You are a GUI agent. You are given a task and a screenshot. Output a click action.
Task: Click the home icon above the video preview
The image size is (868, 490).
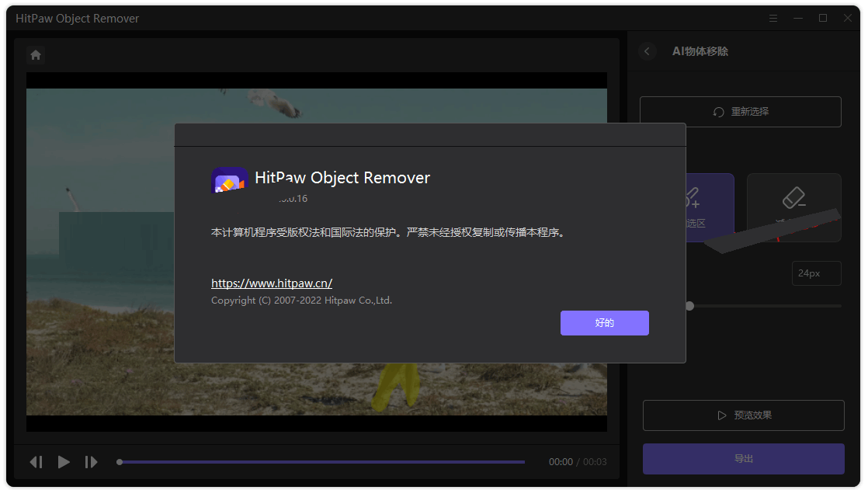pyautogui.click(x=36, y=54)
